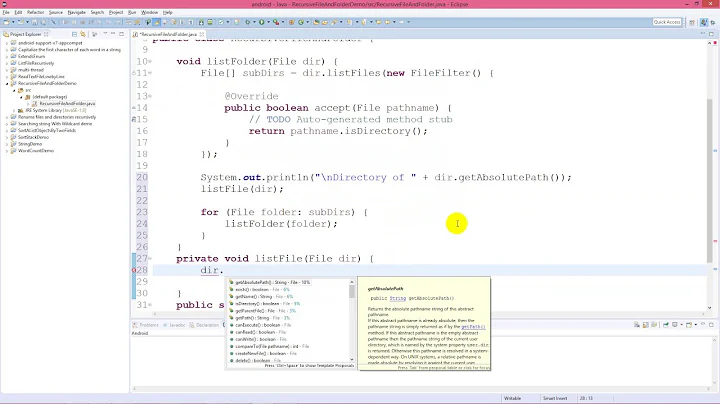Select the RecursiveFileAndFolder.java editor tab
Image resolution: width=720 pixels, height=404 pixels.
click(x=168, y=34)
